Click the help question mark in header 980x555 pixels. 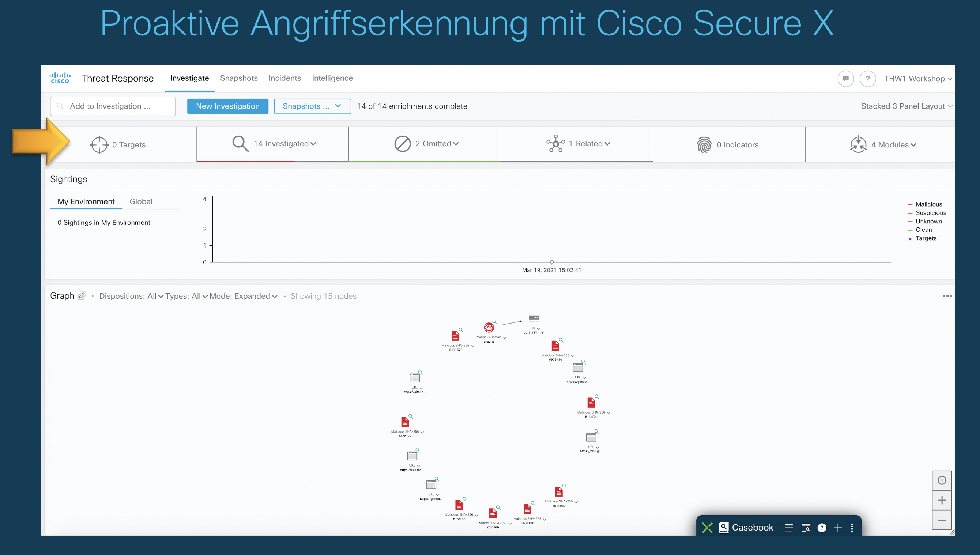867,79
